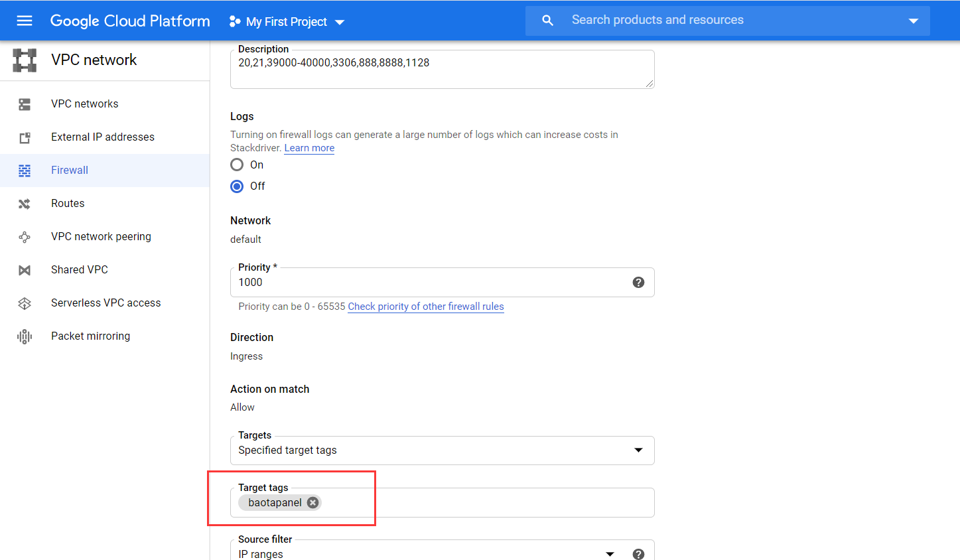Click the External IP addresses icon
960x560 pixels.
(25, 137)
